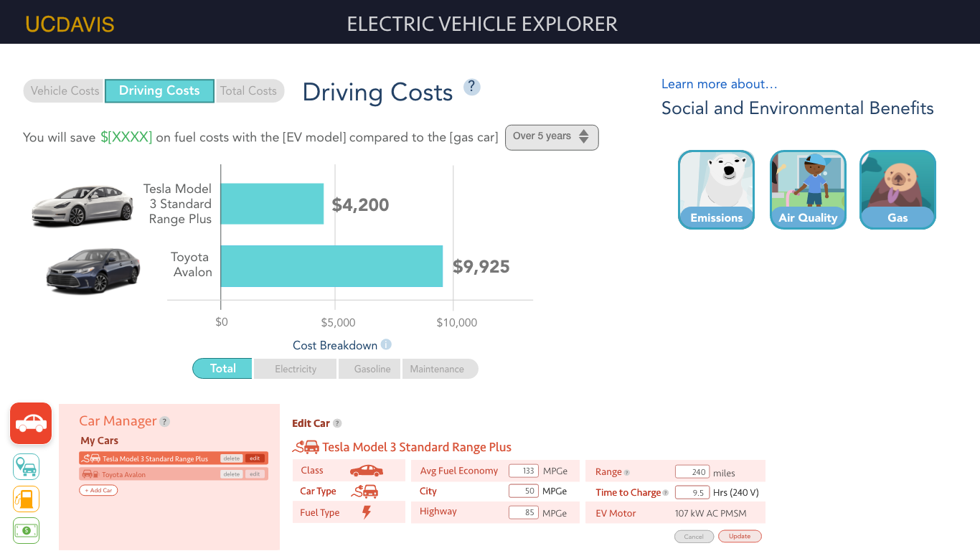This screenshot has height=551, width=980.
Task: Click the Cancel button in Edit Car
Action: point(694,537)
